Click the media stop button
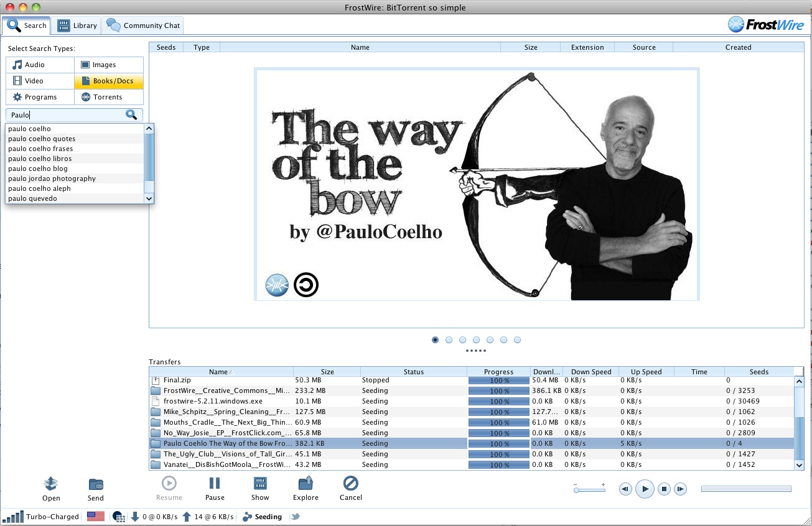This screenshot has height=526, width=812. click(664, 489)
